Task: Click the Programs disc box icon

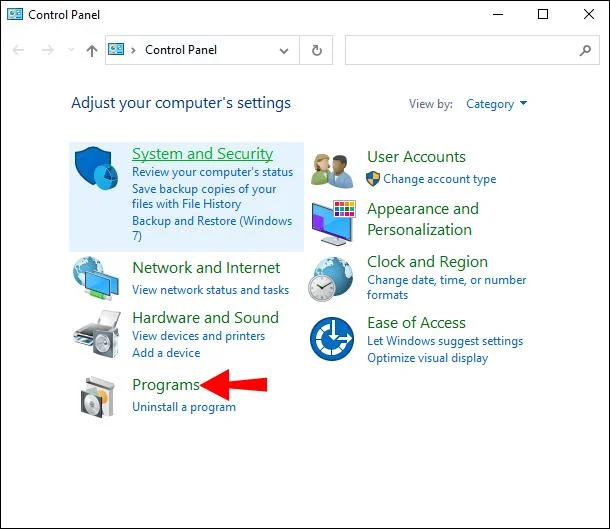Action: tap(98, 397)
